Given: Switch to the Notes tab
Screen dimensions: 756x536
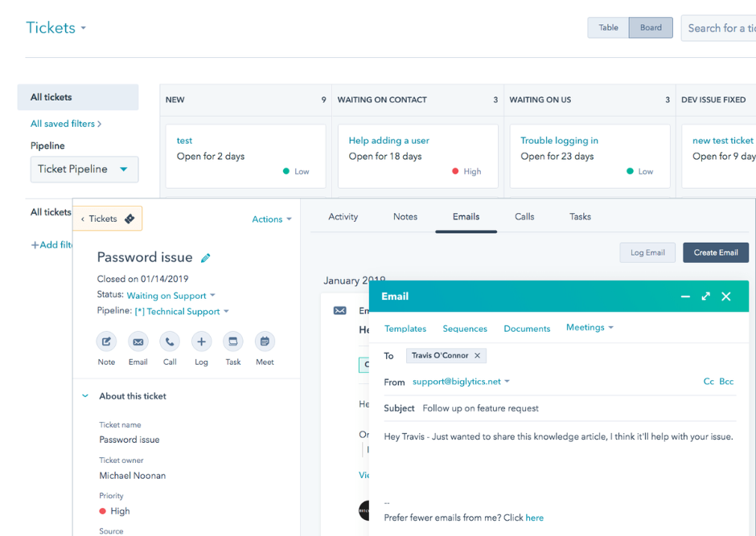Looking at the screenshot, I should click(x=405, y=217).
